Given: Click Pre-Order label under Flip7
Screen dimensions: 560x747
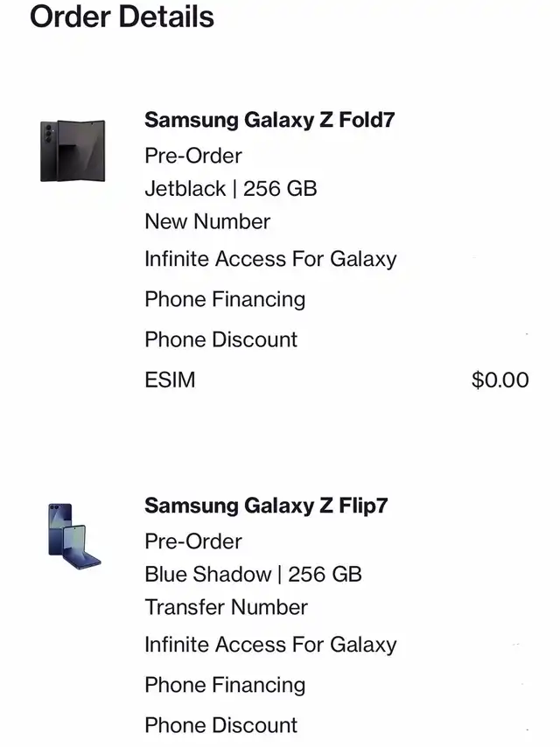Looking at the screenshot, I should pos(193,541).
